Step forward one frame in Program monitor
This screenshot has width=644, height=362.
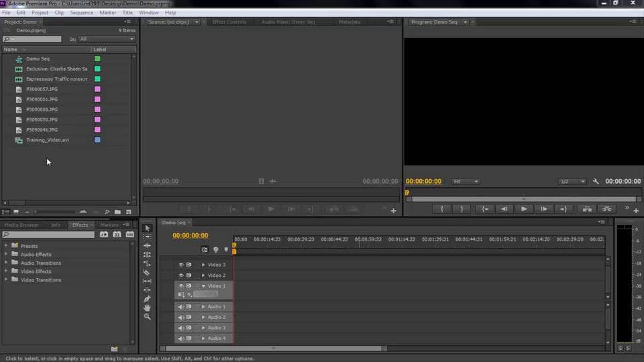point(544,209)
